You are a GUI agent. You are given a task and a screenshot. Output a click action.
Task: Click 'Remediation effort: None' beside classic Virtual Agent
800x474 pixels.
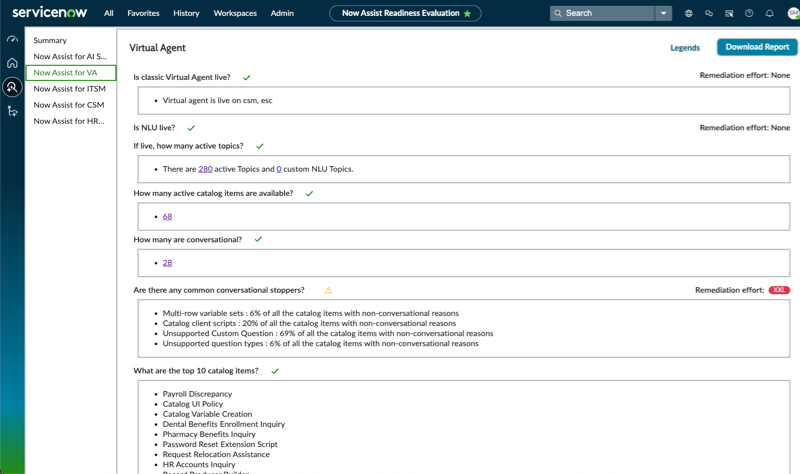click(745, 76)
